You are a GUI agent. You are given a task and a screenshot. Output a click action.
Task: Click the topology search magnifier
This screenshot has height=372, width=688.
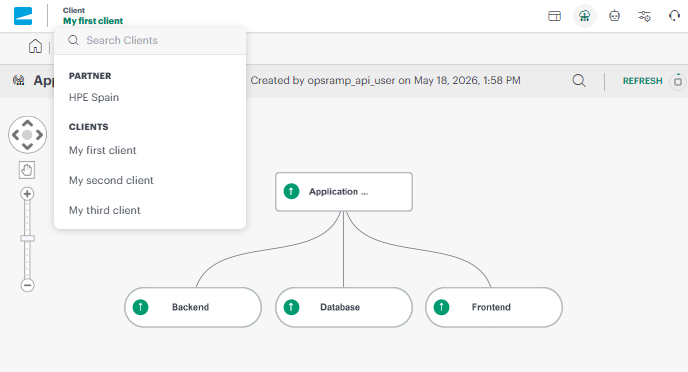[579, 81]
